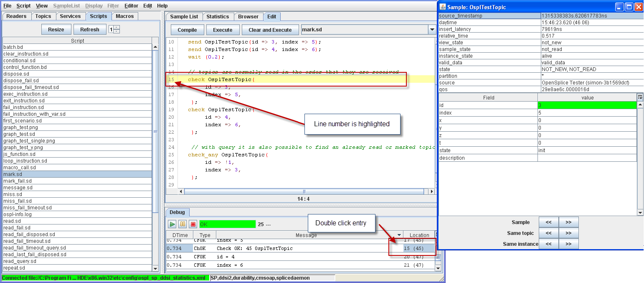Go to next Same instance sample
Viewport: 644px width, 283px height.
[568, 244]
